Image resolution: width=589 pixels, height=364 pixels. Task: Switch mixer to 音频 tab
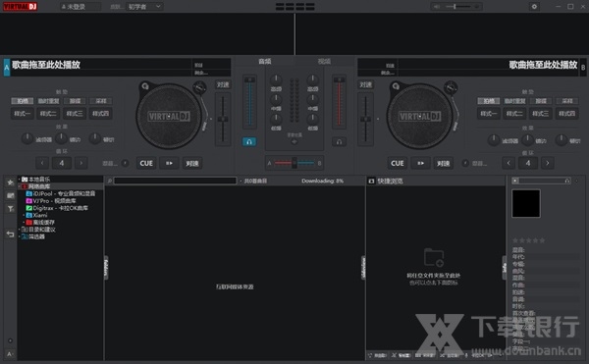265,61
